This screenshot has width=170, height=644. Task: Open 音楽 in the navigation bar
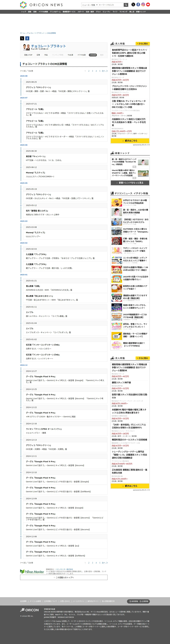coord(35,12)
